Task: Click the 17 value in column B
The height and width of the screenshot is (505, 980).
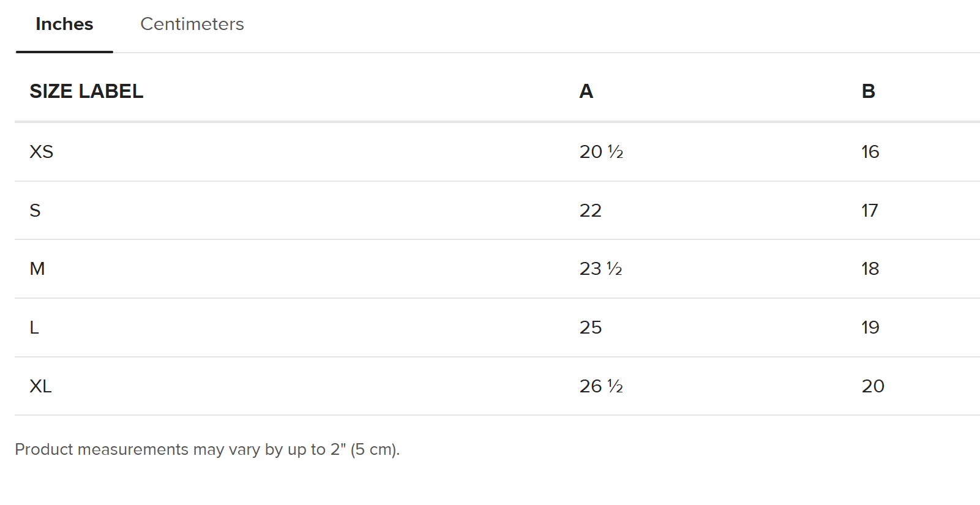Action: [x=869, y=211]
